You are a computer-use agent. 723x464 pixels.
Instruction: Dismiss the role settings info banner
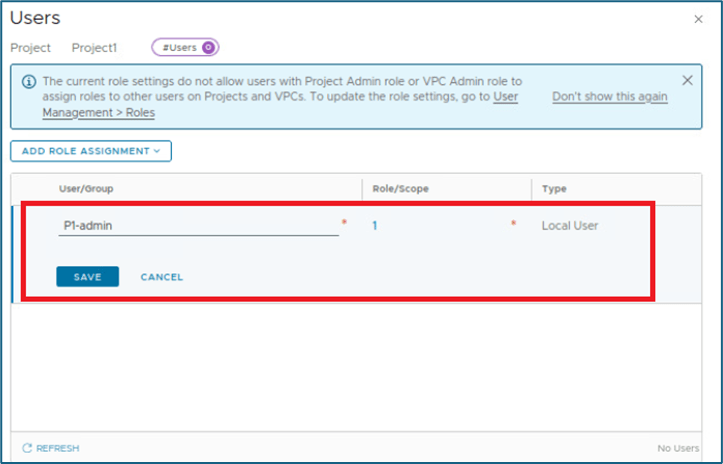[x=687, y=80]
